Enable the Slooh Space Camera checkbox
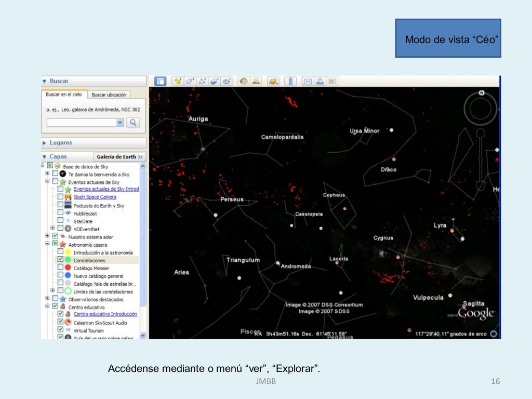This screenshot has width=532, height=399. tap(60, 196)
